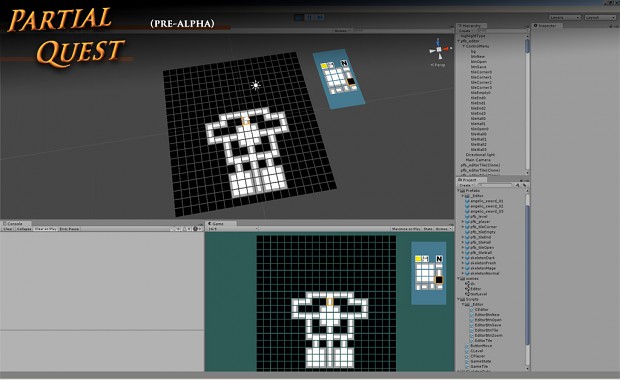Select the CEditor script file

pyautogui.click(x=482, y=310)
